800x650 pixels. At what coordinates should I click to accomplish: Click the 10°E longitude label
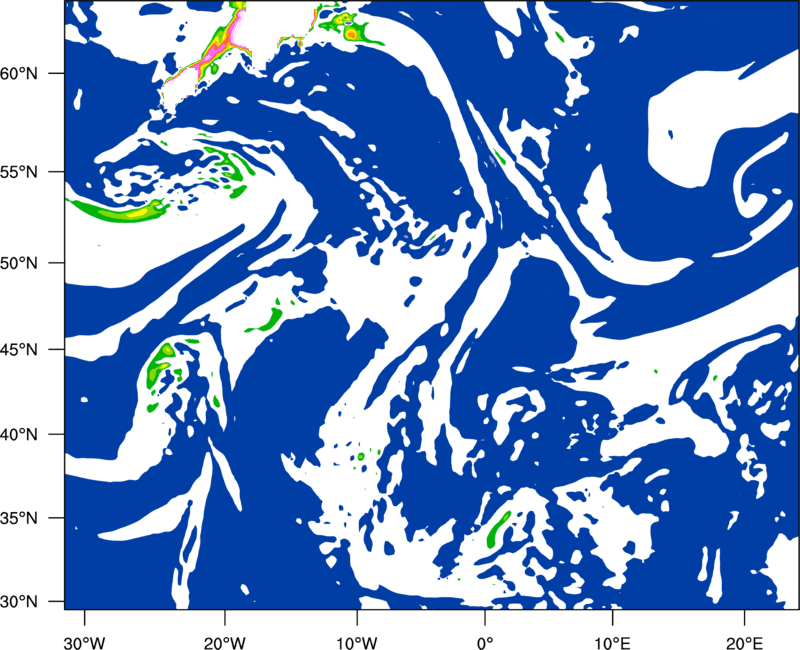coord(612,643)
